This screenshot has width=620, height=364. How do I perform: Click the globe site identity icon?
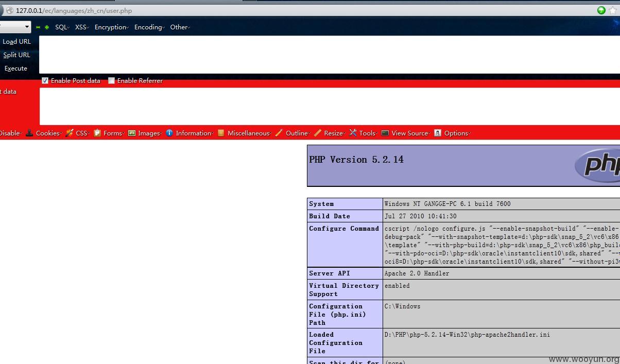[x=9, y=10]
